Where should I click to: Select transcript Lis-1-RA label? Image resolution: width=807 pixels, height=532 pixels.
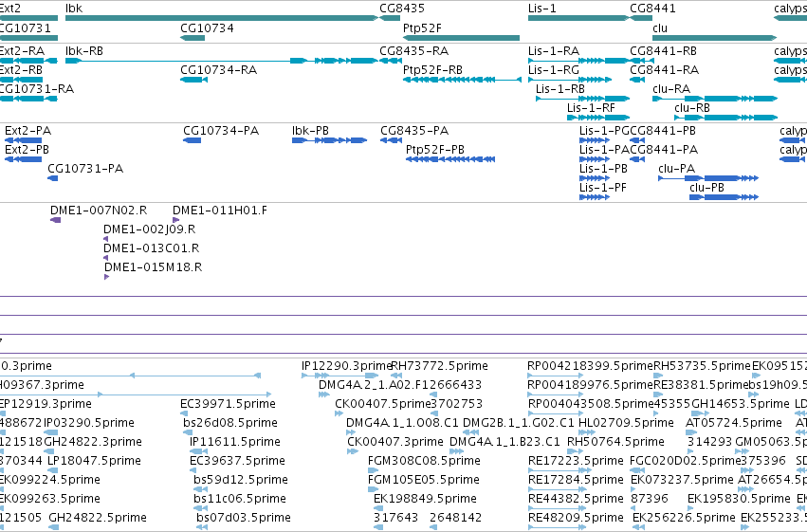(554, 51)
